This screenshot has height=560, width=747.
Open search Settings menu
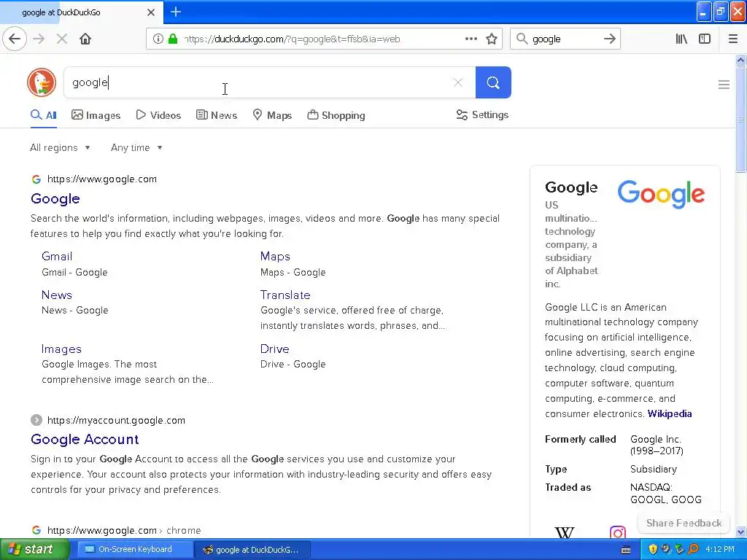482,114
